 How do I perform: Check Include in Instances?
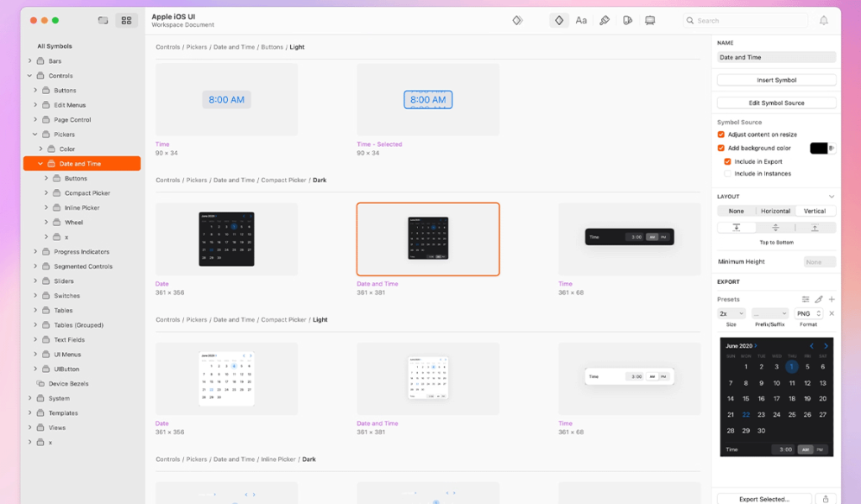click(x=727, y=174)
